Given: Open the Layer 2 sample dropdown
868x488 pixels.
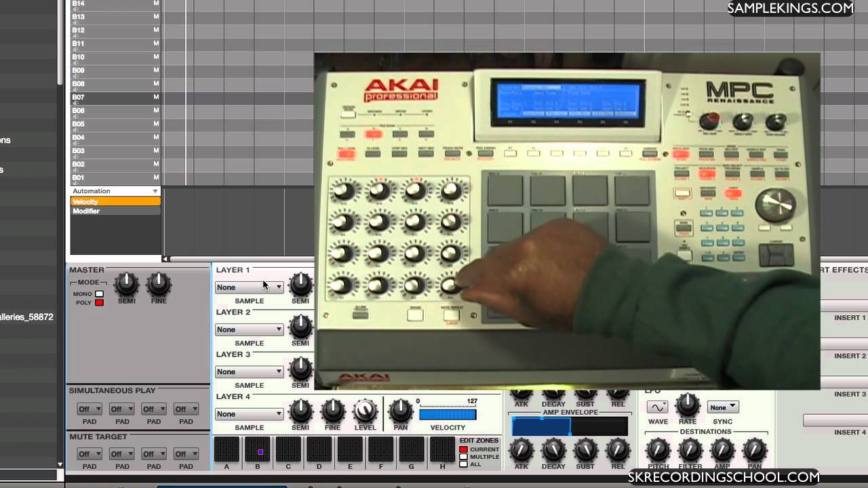Looking at the screenshot, I should tap(249, 329).
